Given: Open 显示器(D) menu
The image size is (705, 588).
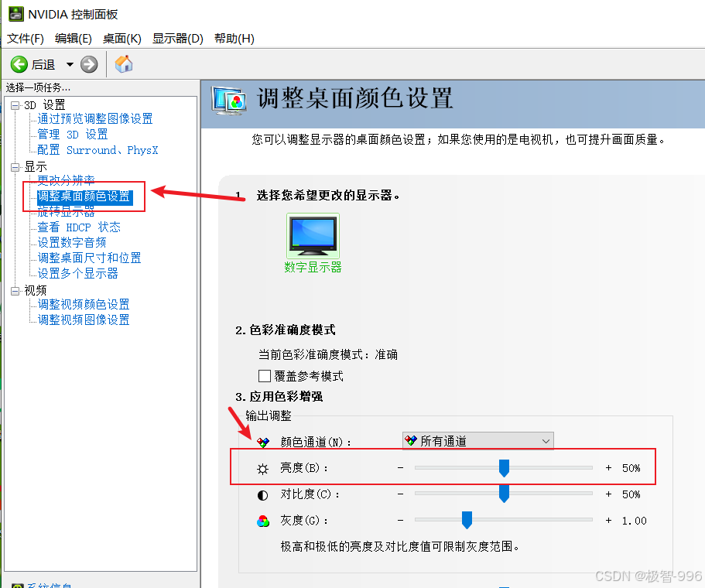Looking at the screenshot, I should (x=177, y=39).
